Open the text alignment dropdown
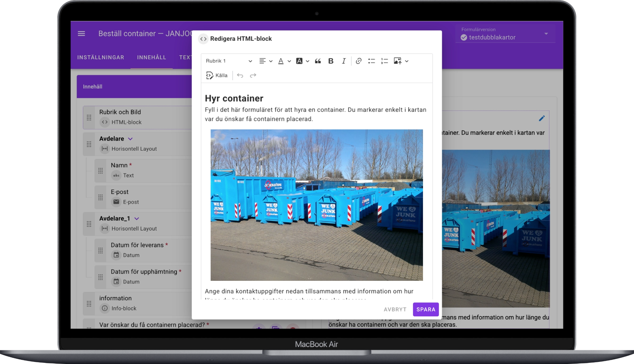Screen dimensions: 634x364 pos(265,61)
